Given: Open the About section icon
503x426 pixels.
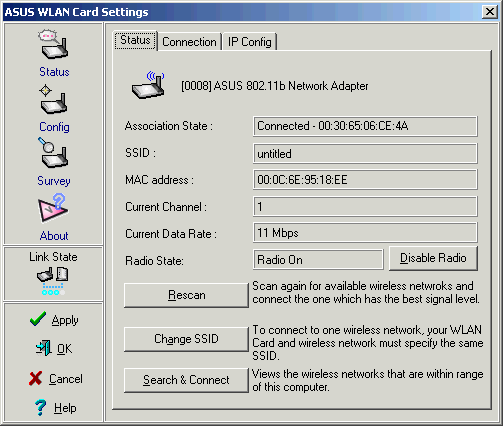Looking at the screenshot, I should (53, 208).
